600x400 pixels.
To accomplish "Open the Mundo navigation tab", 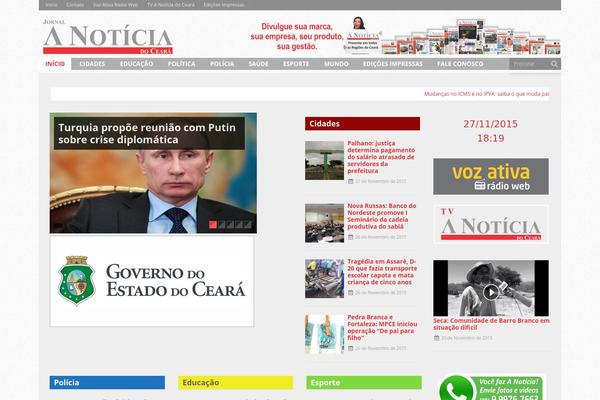I will pyautogui.click(x=336, y=64).
